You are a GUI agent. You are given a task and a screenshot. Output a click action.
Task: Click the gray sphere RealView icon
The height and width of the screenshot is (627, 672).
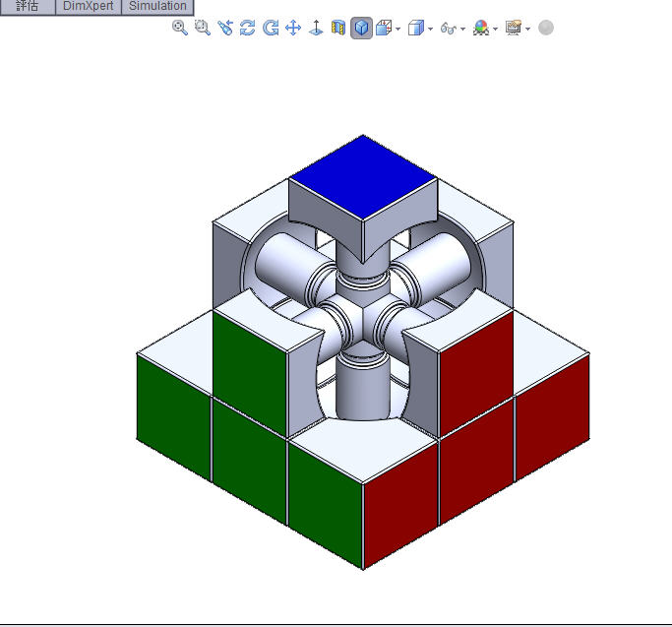click(x=546, y=28)
